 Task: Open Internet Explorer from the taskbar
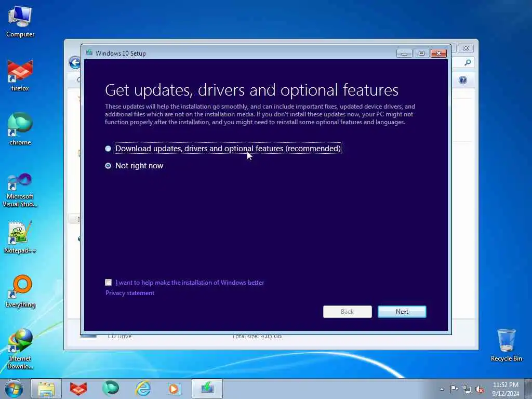coord(142,389)
